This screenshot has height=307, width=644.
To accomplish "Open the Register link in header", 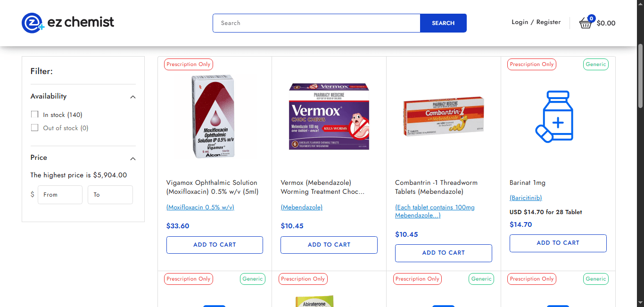I will click(x=548, y=22).
